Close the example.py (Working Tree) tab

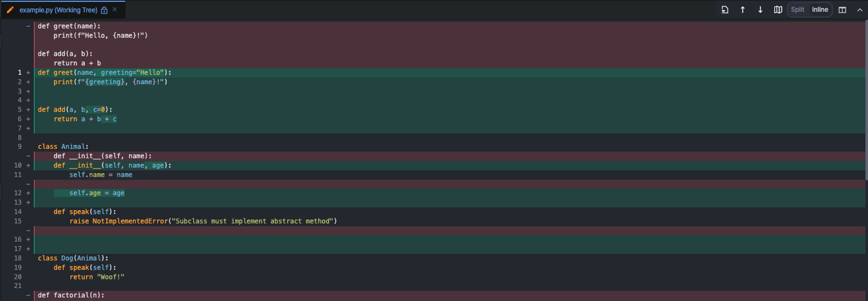point(115,10)
